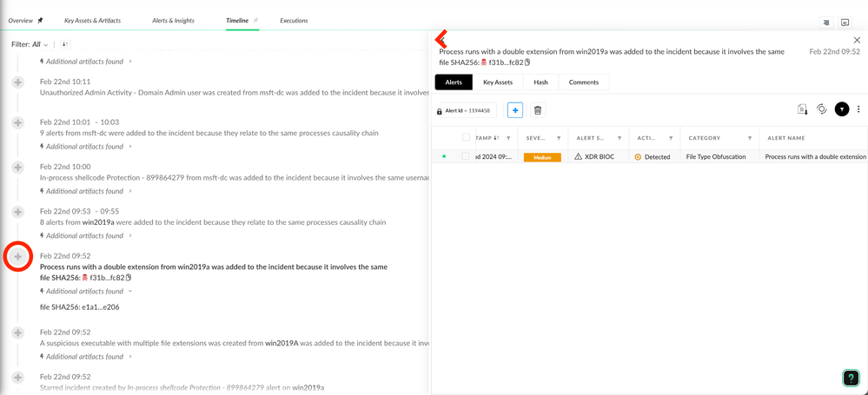Select the In-process shellcode Protection 10:00 entry
Image resolution: width=868 pixels, height=395 pixels.
coord(235,178)
